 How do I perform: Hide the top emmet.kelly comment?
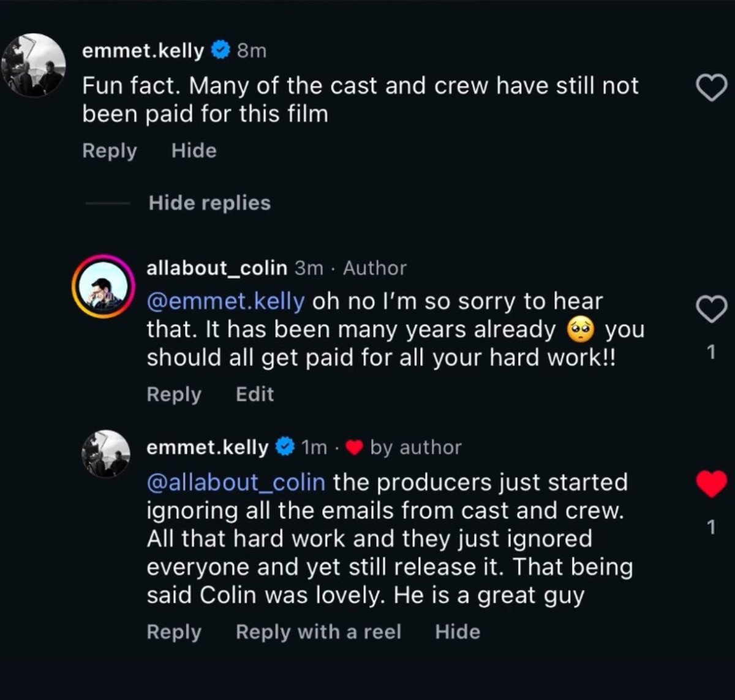pyautogui.click(x=194, y=151)
